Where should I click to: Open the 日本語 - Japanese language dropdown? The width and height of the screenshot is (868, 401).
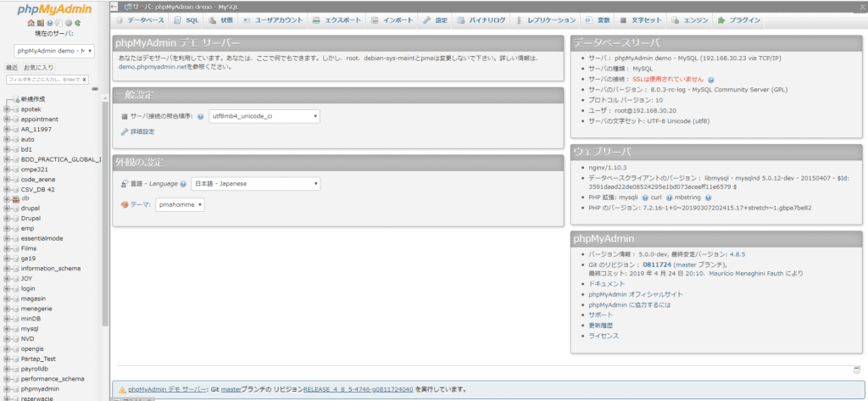256,183
